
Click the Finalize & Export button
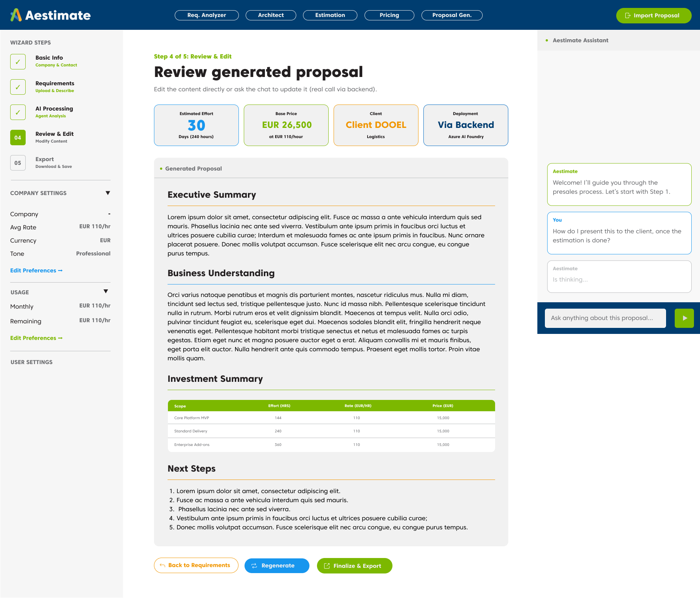click(x=354, y=566)
